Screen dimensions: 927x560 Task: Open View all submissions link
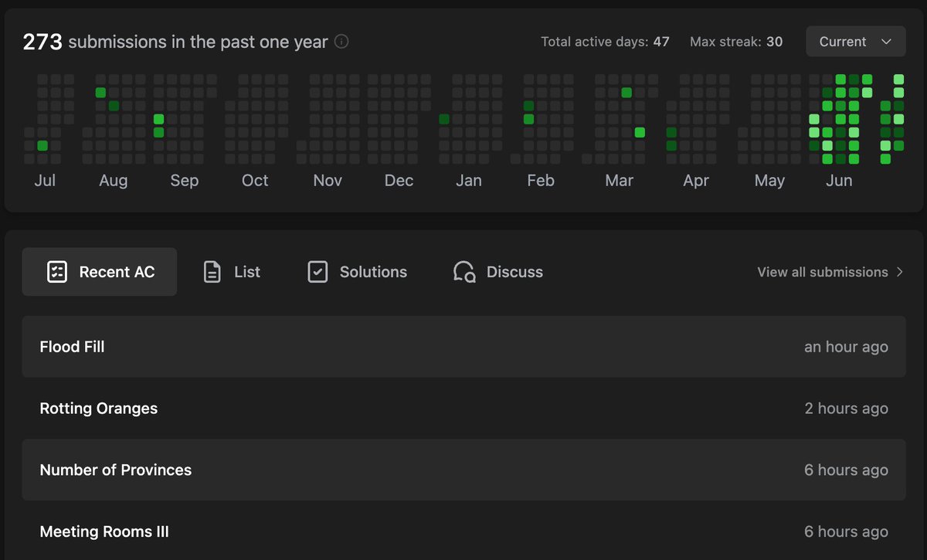pos(830,272)
